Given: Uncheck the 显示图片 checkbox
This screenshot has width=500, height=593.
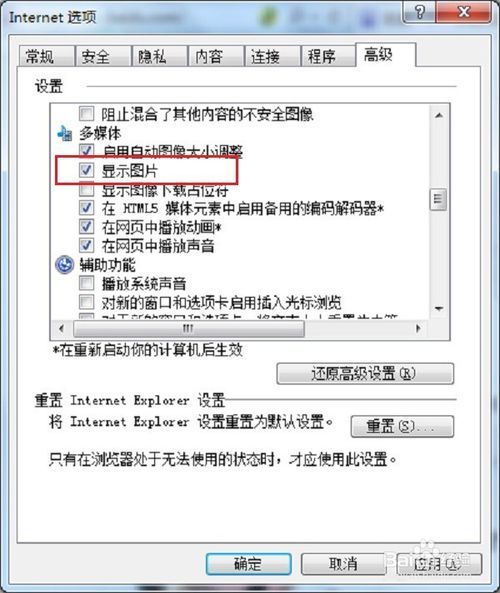Looking at the screenshot, I should click(86, 170).
